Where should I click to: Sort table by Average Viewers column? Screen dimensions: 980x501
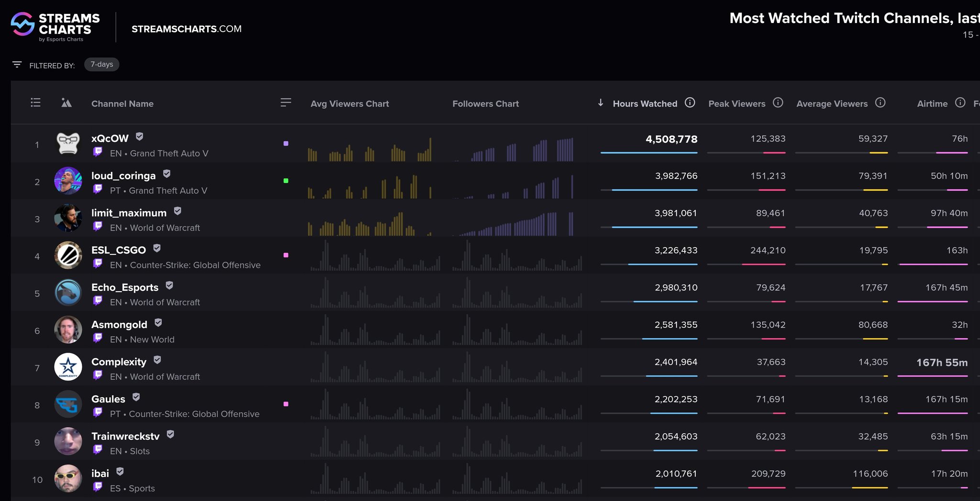tap(832, 103)
